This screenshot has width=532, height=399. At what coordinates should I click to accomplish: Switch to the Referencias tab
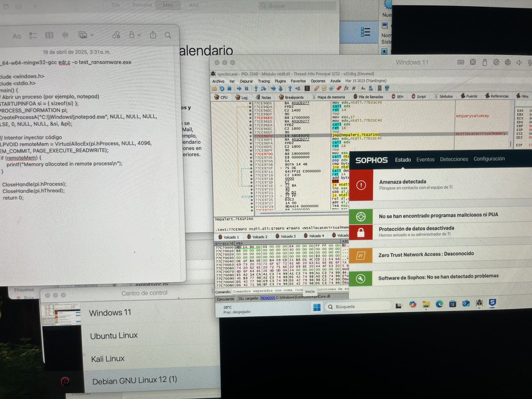coord(497,96)
